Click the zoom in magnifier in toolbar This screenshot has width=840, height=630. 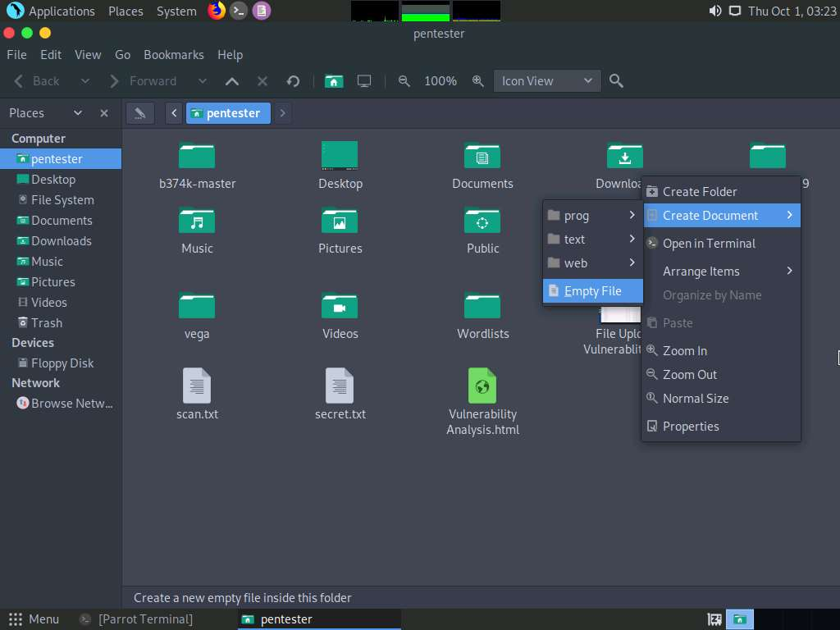[x=478, y=81]
